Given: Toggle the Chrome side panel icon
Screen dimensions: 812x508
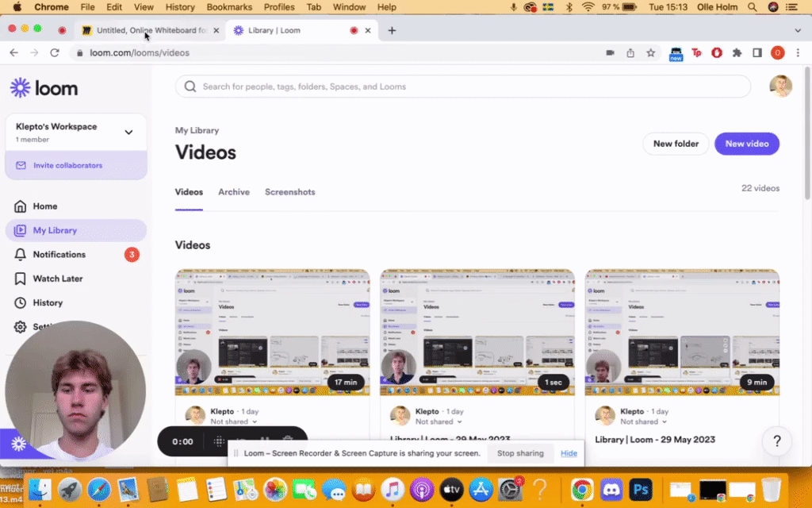Looking at the screenshot, I should pos(757,53).
